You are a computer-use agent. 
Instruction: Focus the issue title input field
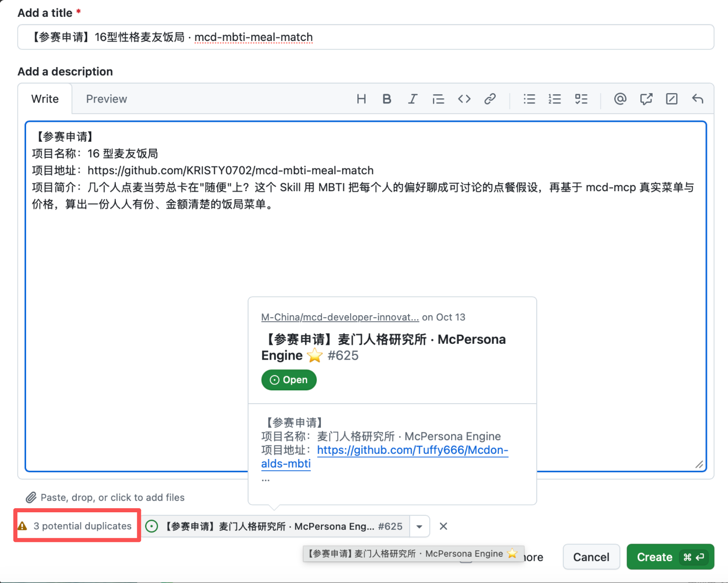pyautogui.click(x=366, y=37)
